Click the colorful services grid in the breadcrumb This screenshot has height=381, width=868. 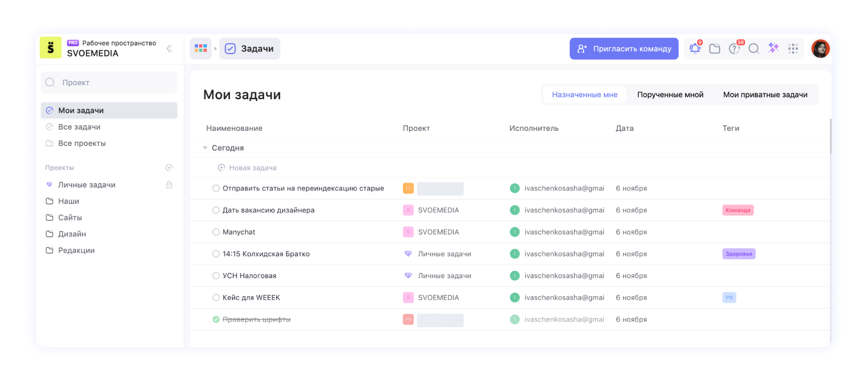point(200,48)
